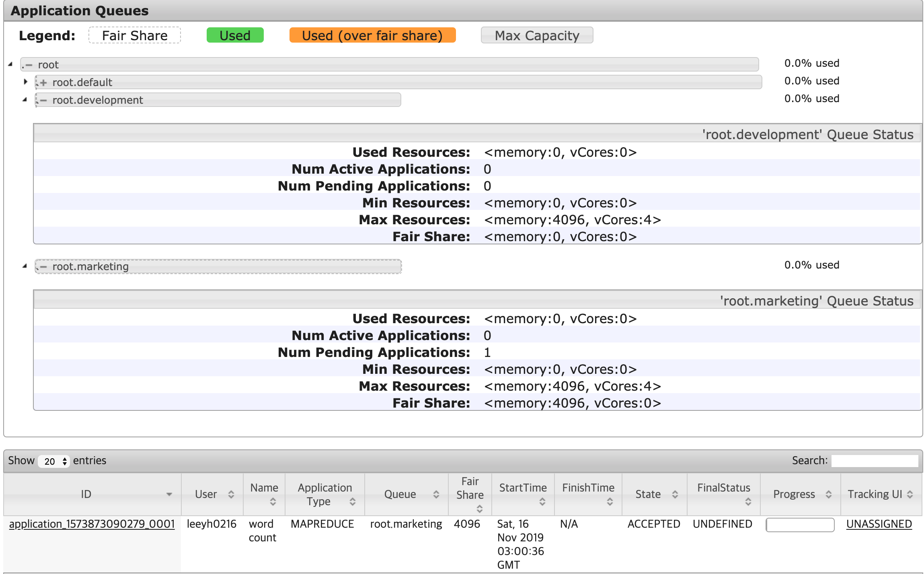Collapse the root.marketing queue arrow
The height and width of the screenshot is (574, 924).
25,266
